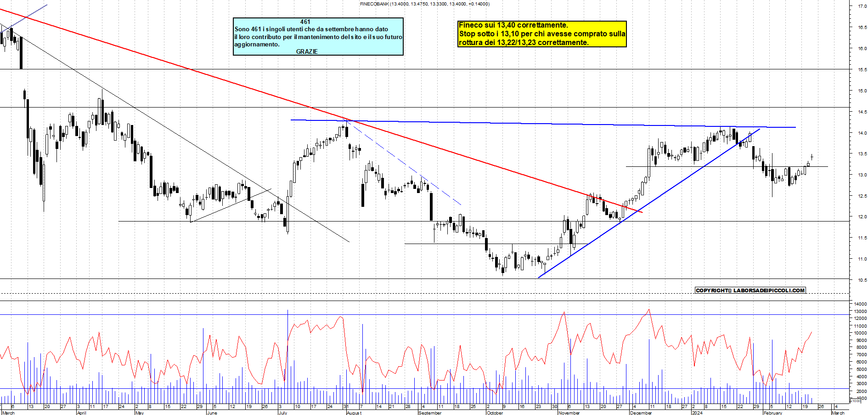The width and height of the screenshot is (868, 415).
Task: Click the 17.0 price axis label
Action: click(x=862, y=6)
